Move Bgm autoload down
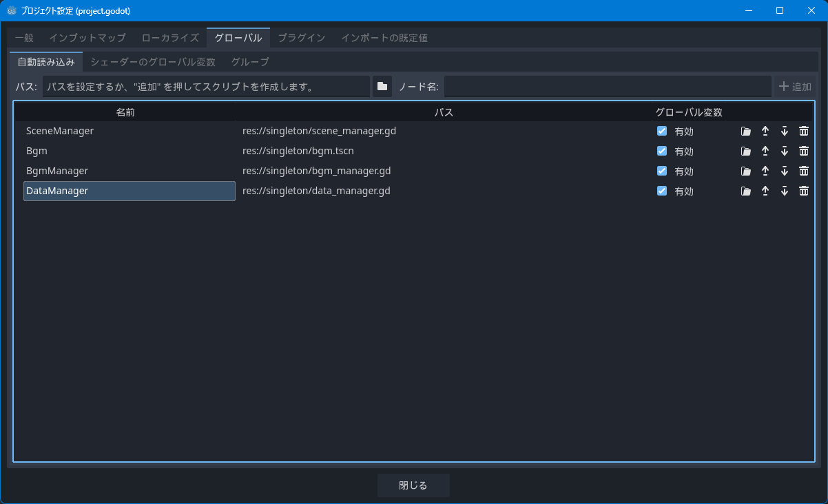The width and height of the screenshot is (828, 504). (x=784, y=151)
